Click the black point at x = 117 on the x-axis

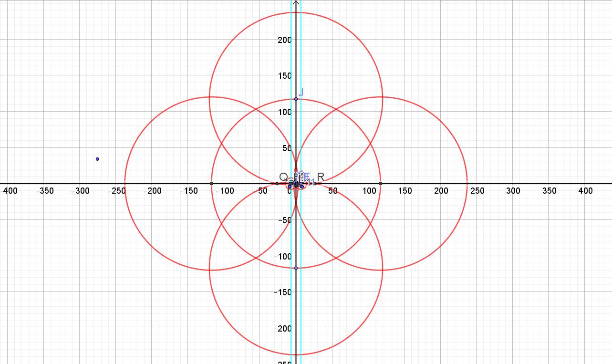coord(380,184)
